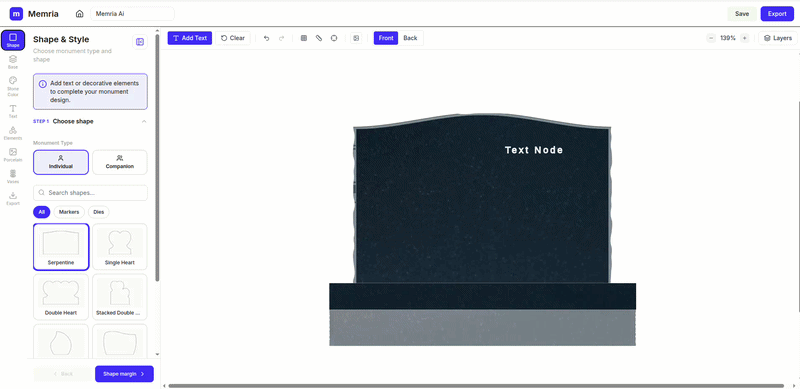Select the Companion monument type

[120, 162]
